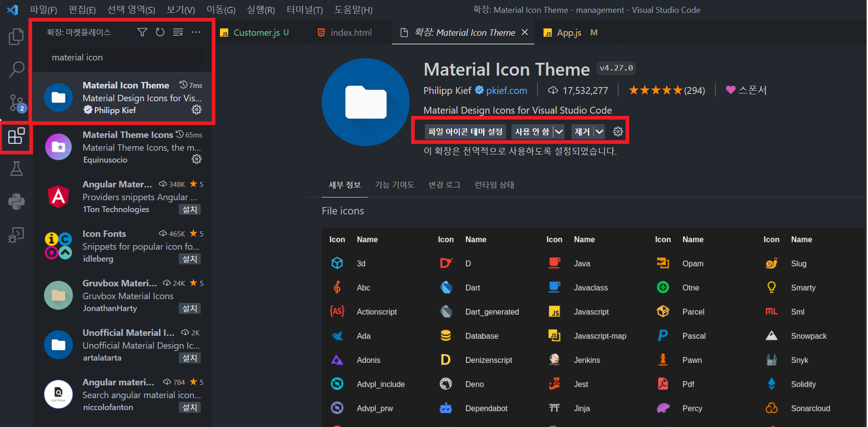
Task: Click the five-star rating (294)
Action: click(x=667, y=91)
